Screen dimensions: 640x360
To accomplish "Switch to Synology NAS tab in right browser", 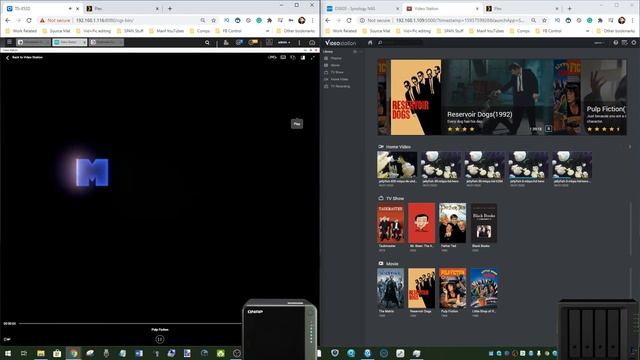I will tap(362, 8).
